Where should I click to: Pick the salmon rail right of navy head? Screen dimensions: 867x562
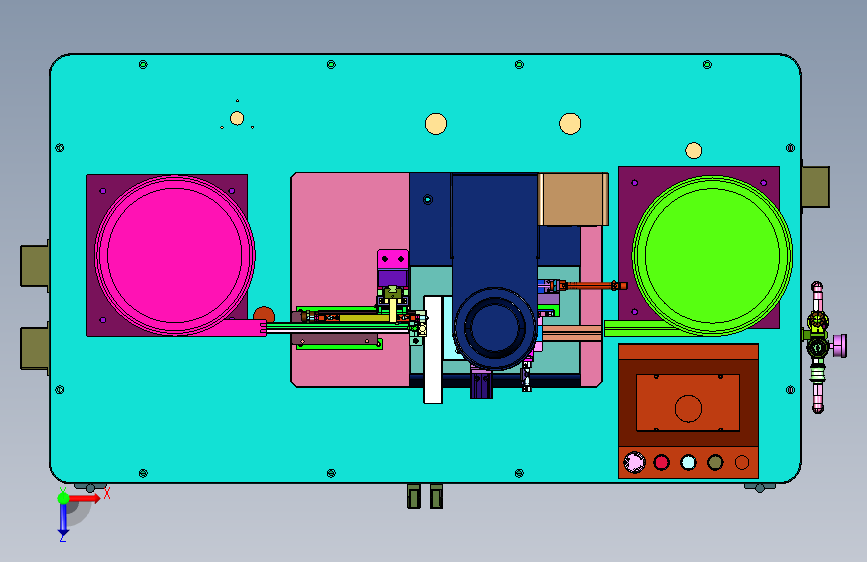pyautogui.click(x=572, y=333)
